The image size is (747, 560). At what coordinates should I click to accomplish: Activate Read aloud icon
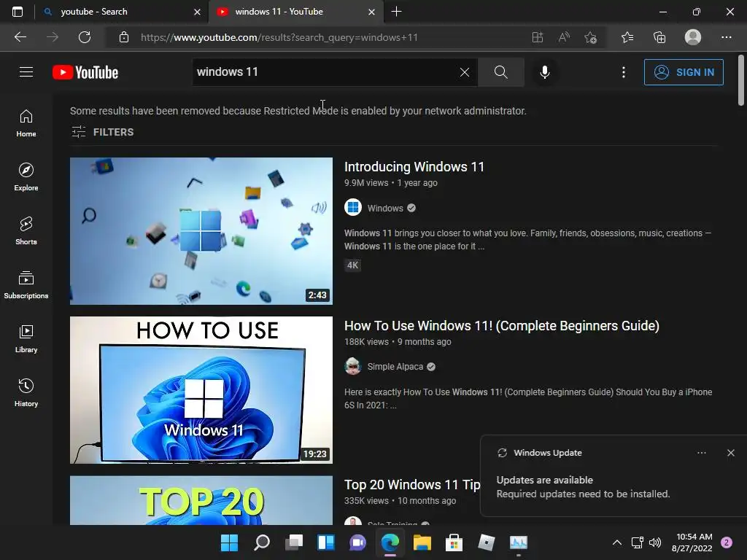point(564,37)
